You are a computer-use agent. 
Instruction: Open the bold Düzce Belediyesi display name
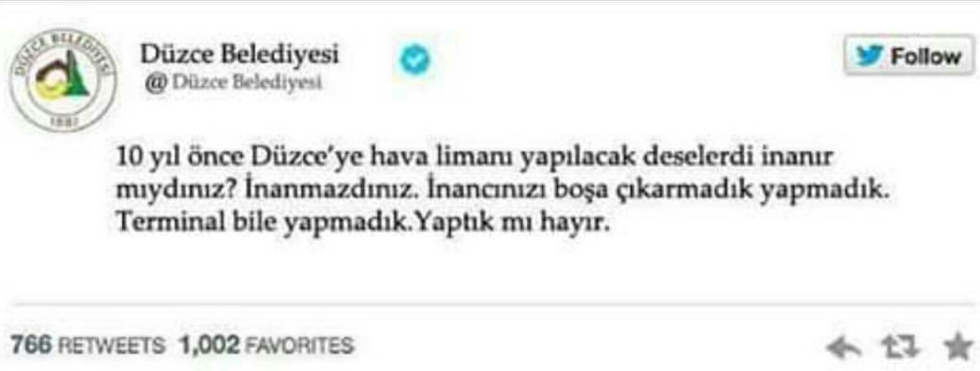point(240,53)
